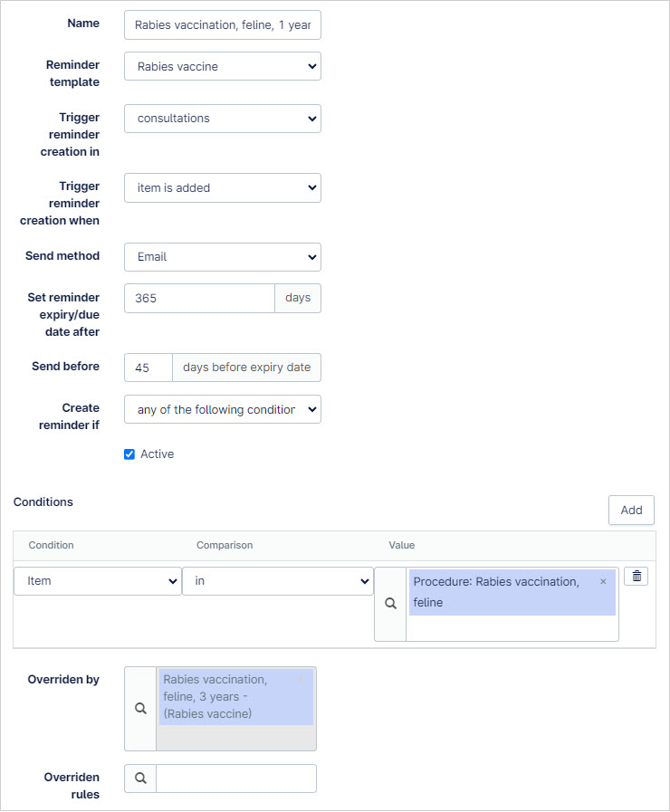Open the Send method Email dropdown
Screen dimensions: 670x812
pyautogui.click(x=223, y=257)
